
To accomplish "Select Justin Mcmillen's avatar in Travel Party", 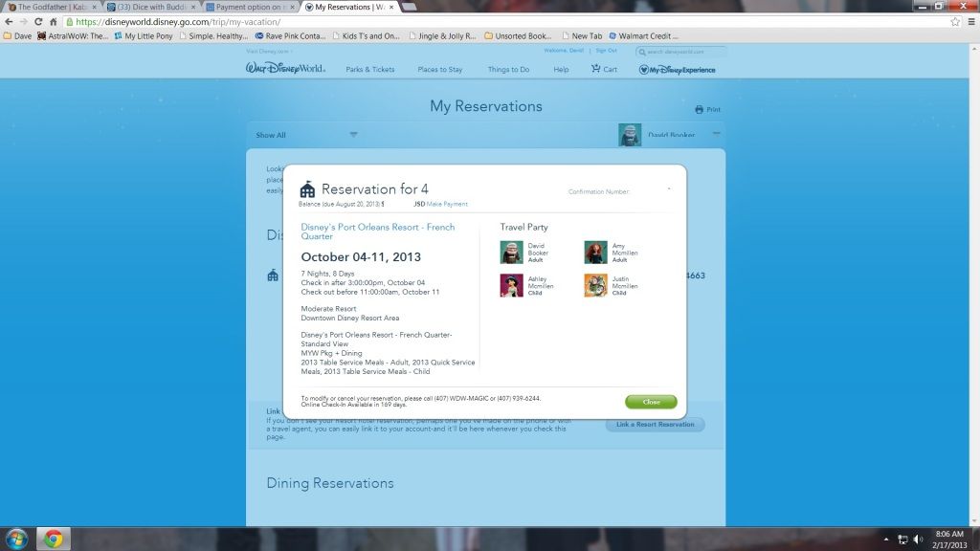I will tap(595, 285).
